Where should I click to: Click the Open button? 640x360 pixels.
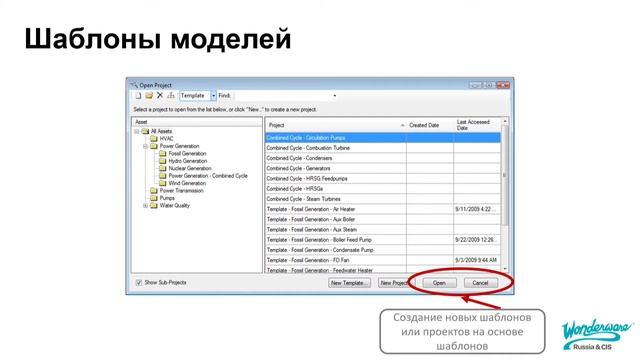pos(439,283)
